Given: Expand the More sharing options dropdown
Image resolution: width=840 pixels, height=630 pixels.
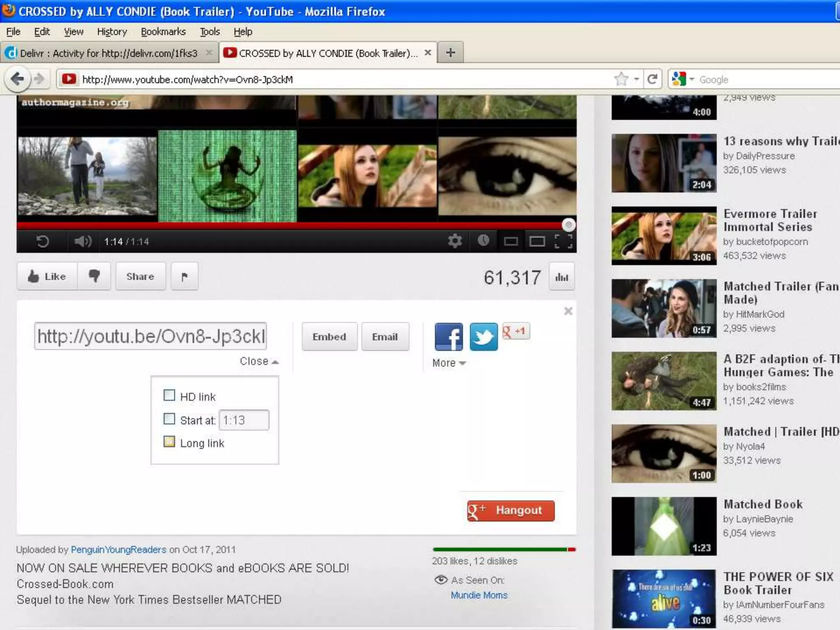Looking at the screenshot, I should pyautogui.click(x=449, y=363).
